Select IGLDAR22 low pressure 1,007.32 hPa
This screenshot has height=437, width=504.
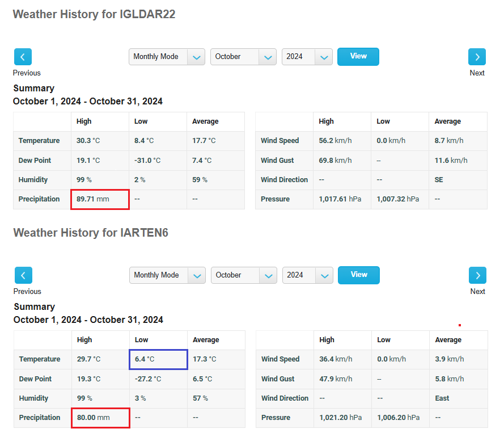pos(397,199)
